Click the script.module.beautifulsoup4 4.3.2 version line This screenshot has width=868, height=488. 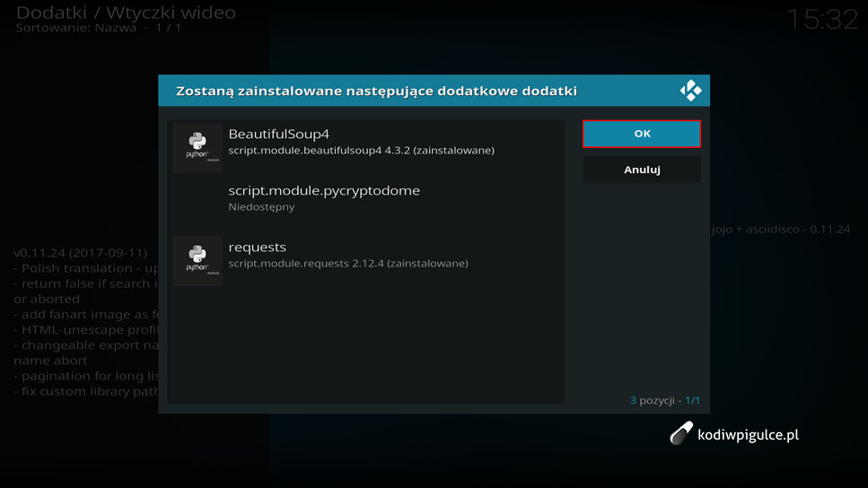[x=361, y=151]
